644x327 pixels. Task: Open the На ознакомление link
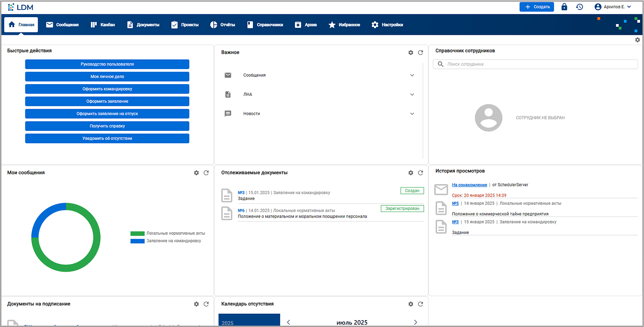click(x=470, y=185)
